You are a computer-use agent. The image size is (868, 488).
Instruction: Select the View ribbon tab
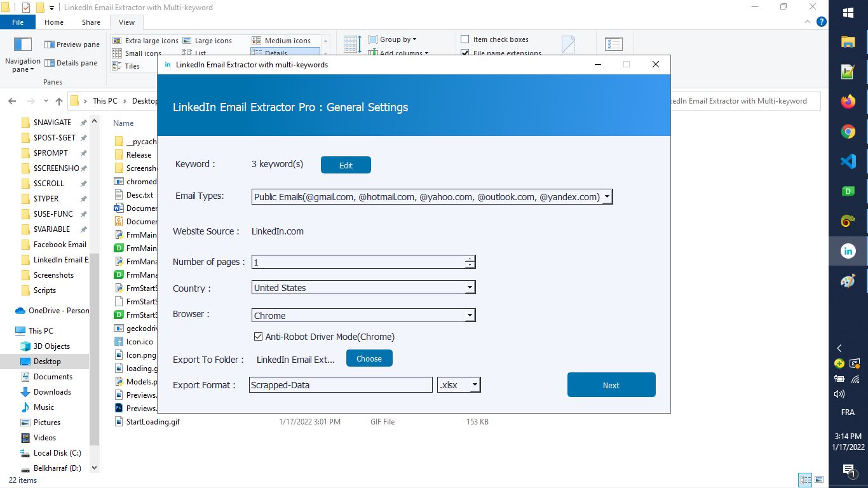(126, 22)
